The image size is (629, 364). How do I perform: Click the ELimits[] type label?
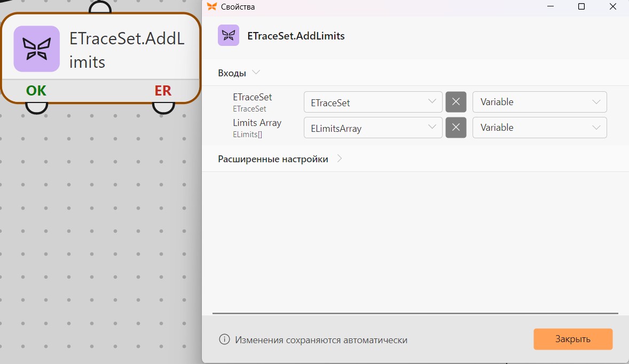(248, 134)
